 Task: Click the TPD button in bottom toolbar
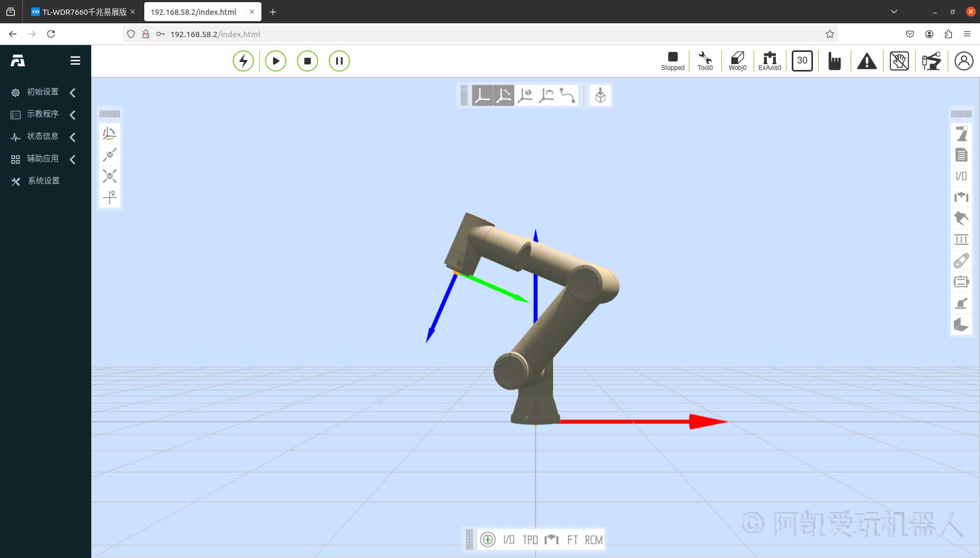pyautogui.click(x=530, y=540)
